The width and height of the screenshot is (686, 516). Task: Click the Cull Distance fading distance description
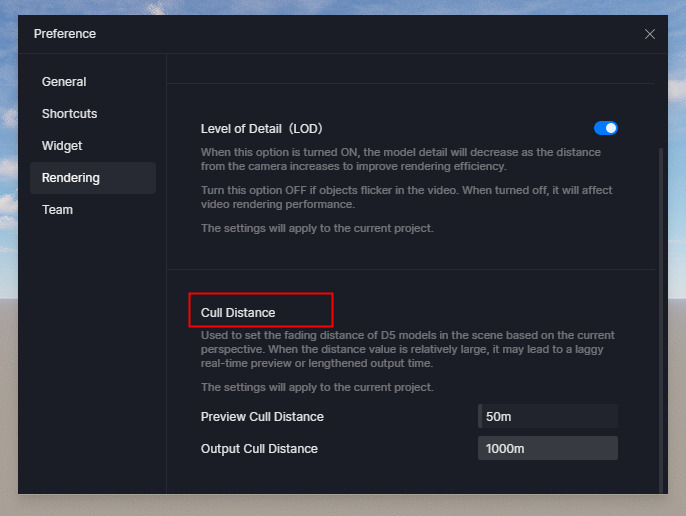[407, 349]
